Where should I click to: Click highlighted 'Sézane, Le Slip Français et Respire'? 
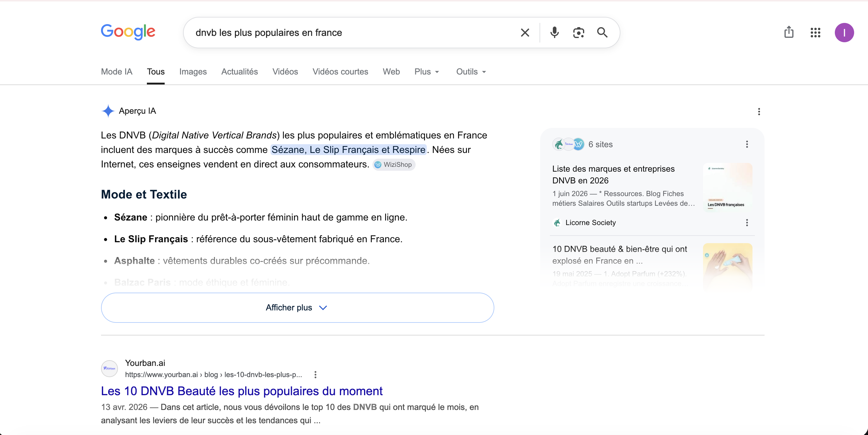(x=348, y=150)
